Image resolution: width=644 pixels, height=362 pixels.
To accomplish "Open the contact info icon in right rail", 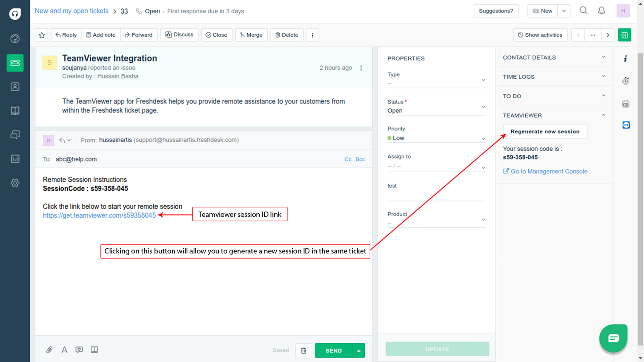I will pyautogui.click(x=626, y=58).
